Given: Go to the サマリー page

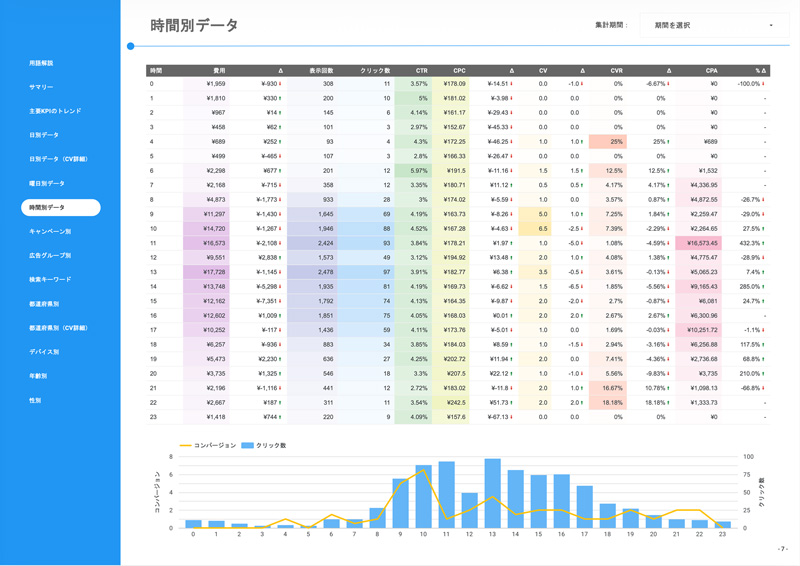Looking at the screenshot, I should 41,87.
